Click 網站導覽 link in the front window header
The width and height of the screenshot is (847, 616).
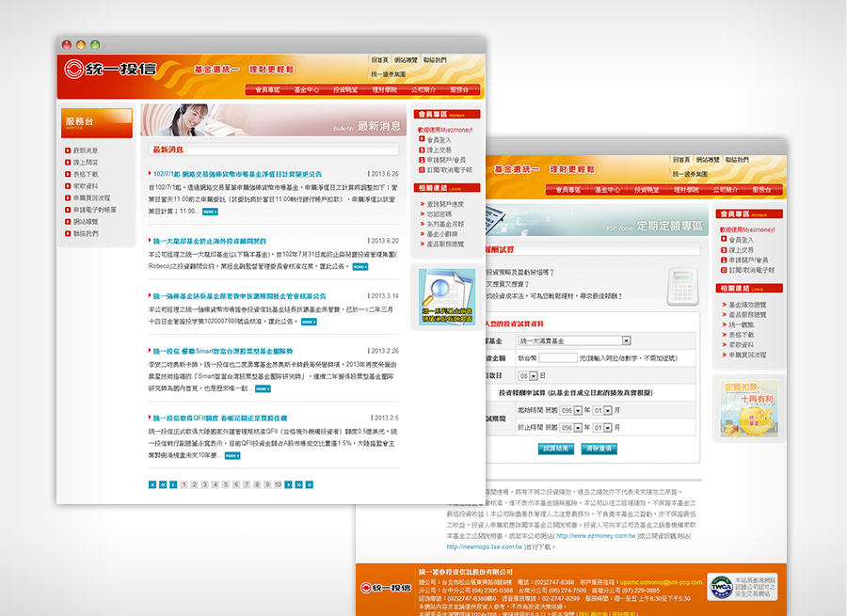tap(405, 60)
